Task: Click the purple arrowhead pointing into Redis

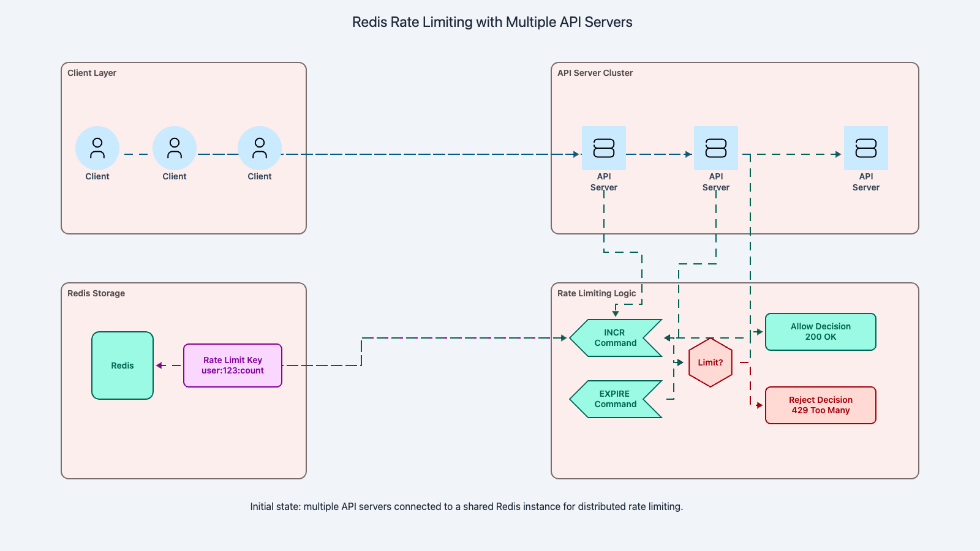Action: 159,365
